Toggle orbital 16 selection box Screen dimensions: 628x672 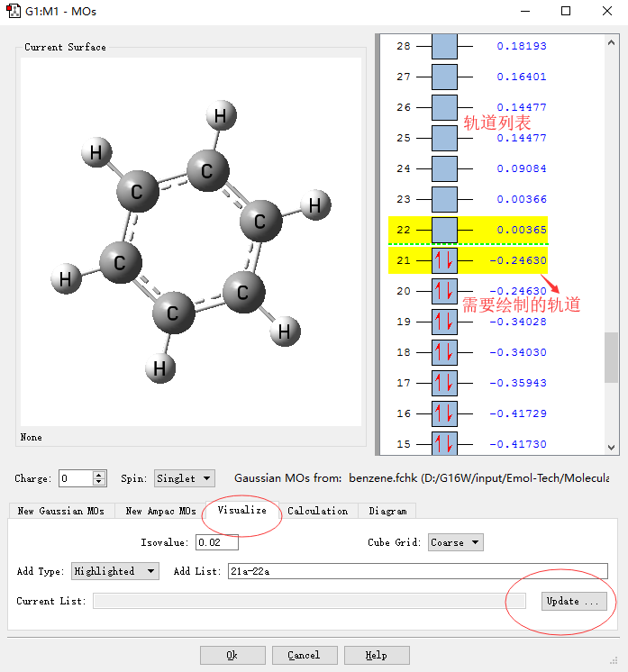444,413
